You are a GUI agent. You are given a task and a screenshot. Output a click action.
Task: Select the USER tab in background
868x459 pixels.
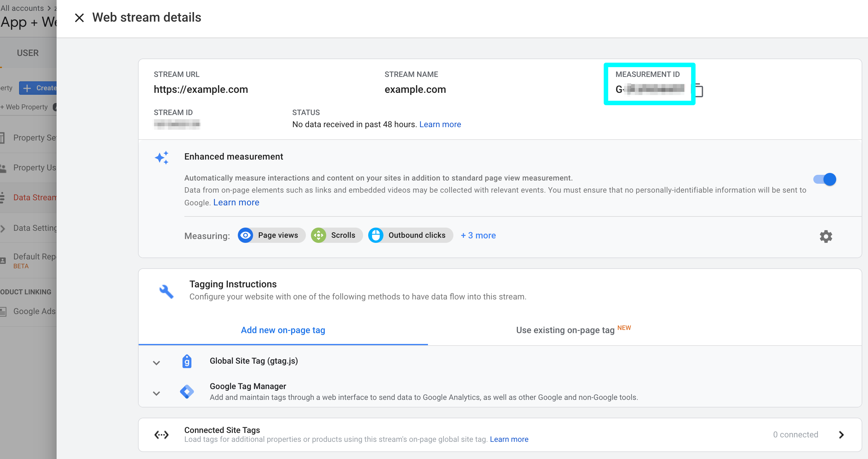click(28, 53)
